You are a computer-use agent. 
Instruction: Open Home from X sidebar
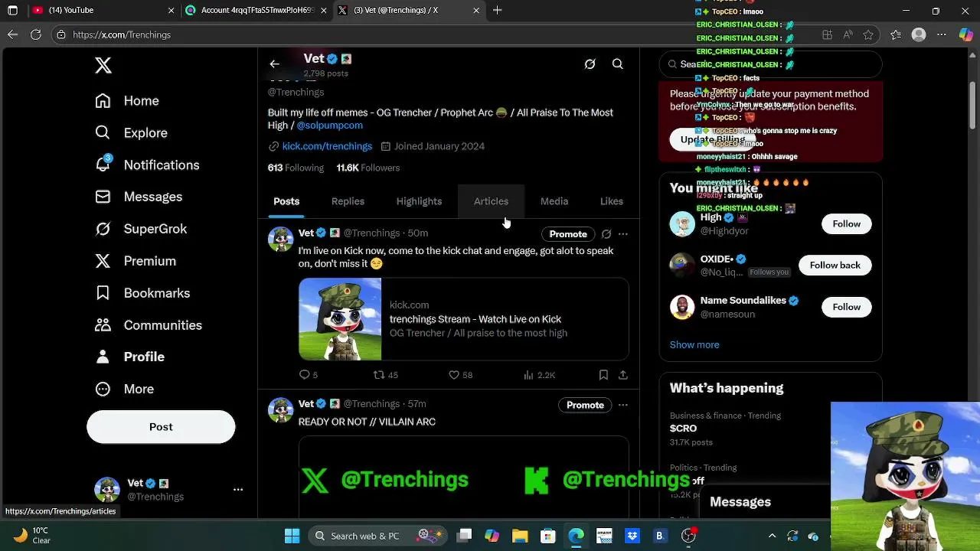127,101
